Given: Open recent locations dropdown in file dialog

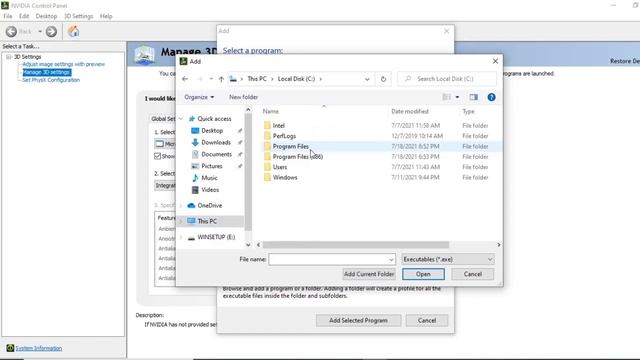Looking at the screenshot, I should [x=211, y=79].
